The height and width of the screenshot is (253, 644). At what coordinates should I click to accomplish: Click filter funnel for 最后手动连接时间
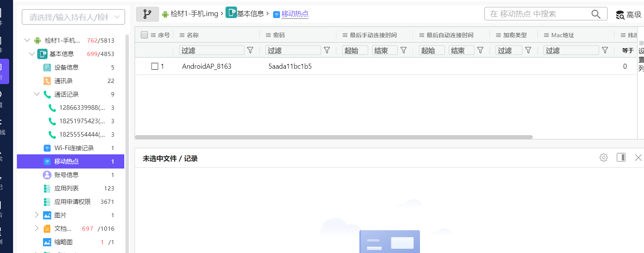point(404,50)
